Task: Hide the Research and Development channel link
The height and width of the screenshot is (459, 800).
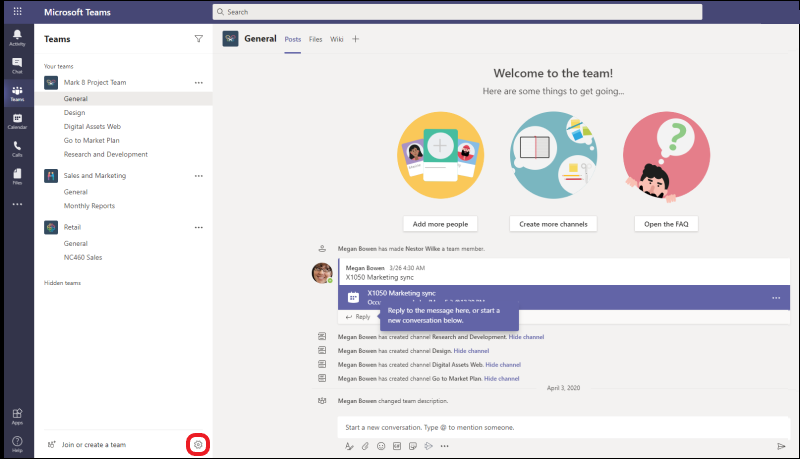Action: (x=526, y=337)
